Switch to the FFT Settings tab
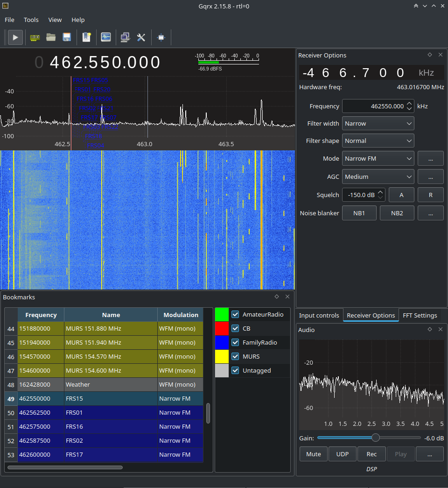This screenshot has width=448, height=488. click(x=420, y=316)
